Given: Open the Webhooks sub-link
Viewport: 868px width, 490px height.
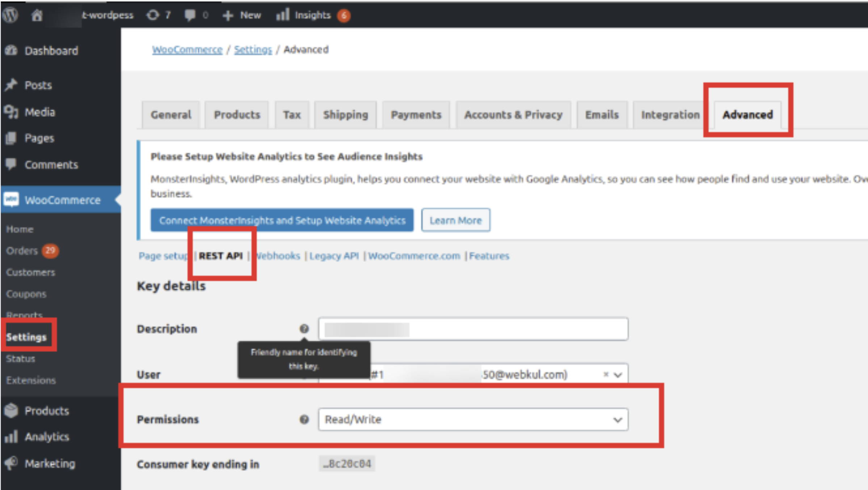Looking at the screenshot, I should click(x=278, y=256).
